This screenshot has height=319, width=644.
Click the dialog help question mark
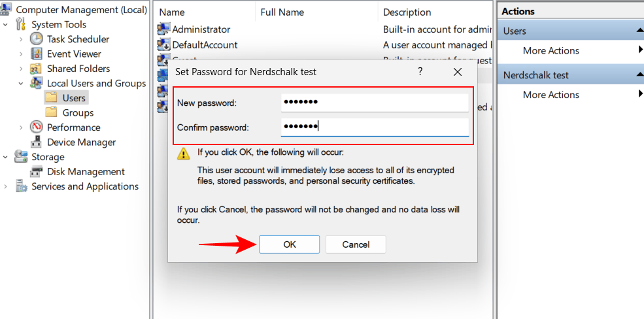pos(420,71)
